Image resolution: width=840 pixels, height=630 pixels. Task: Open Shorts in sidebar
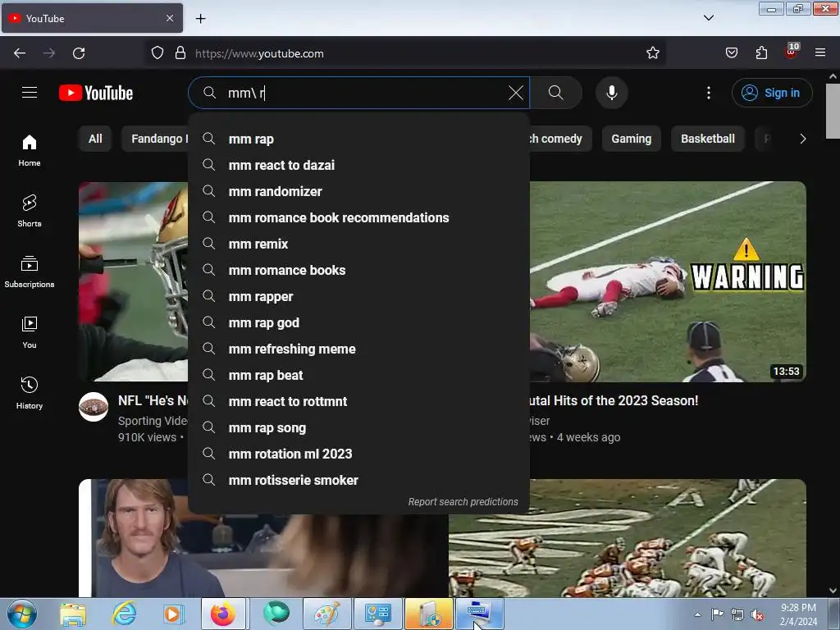(30, 211)
